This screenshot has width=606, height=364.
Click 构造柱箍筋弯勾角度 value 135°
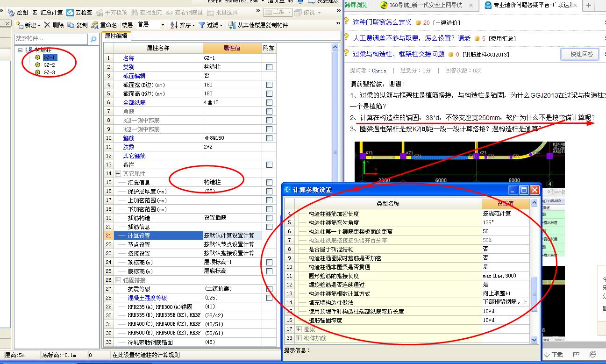pyautogui.click(x=506, y=223)
